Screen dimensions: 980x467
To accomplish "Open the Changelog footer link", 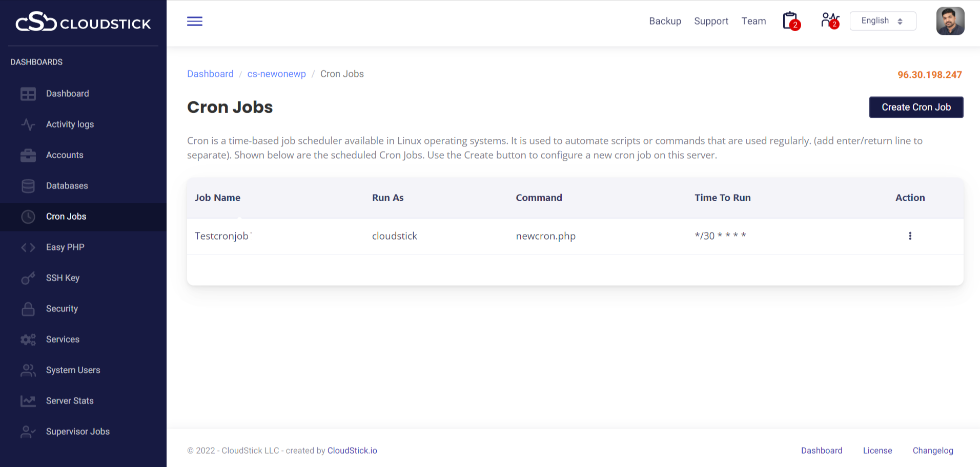I will tap(932, 451).
